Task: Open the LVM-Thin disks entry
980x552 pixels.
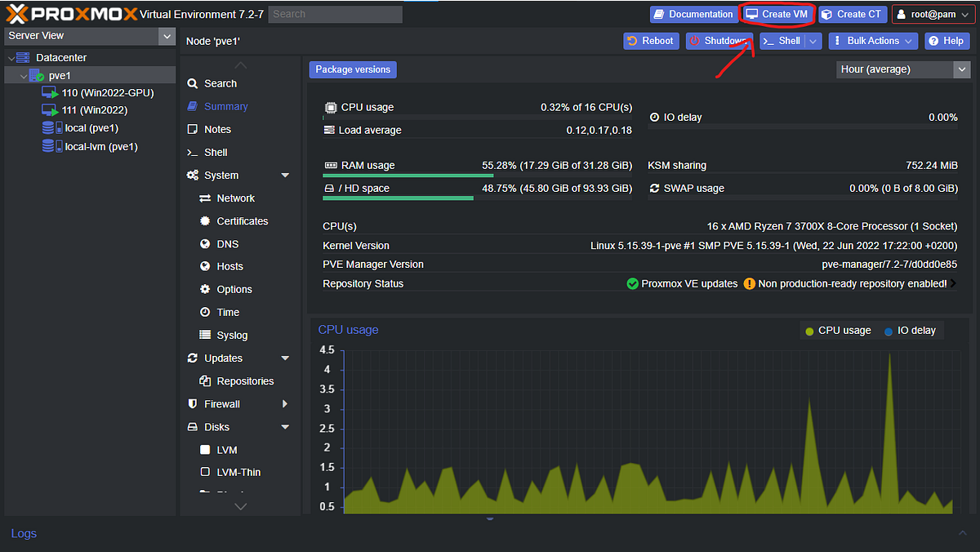Action: (x=238, y=473)
